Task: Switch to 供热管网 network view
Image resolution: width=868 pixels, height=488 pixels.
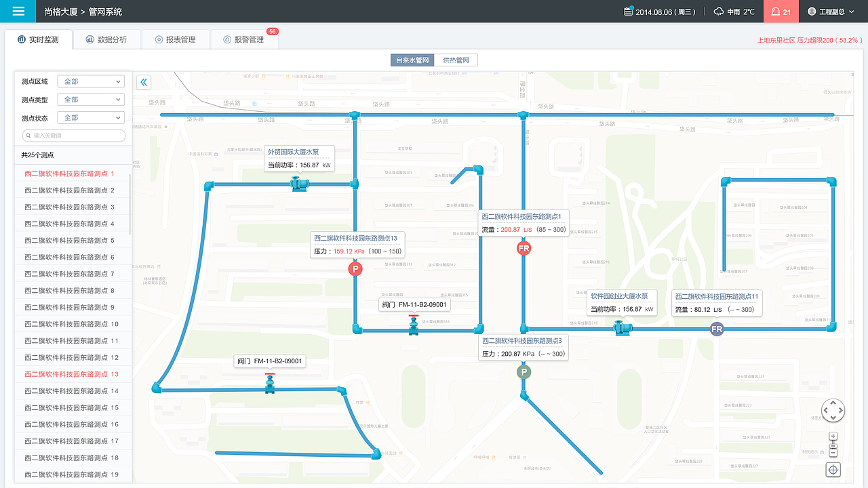Action: pyautogui.click(x=456, y=60)
